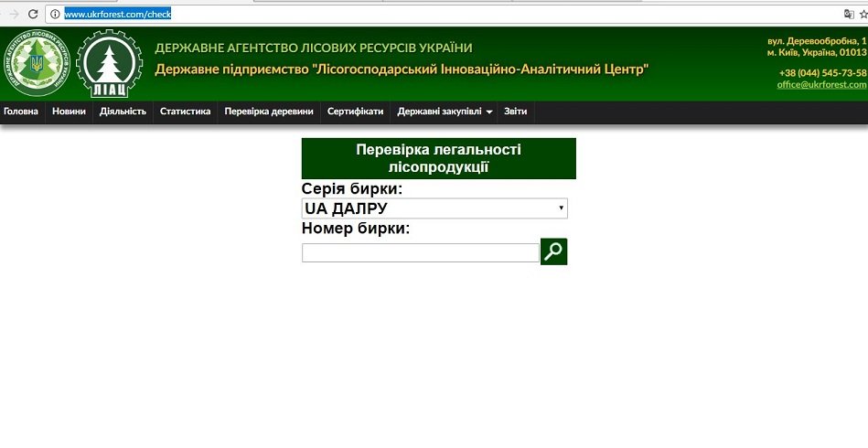Image resolution: width=868 pixels, height=448 pixels.
Task: Click the ДЕРЖАВНЕ АГЕНТСТВО ЛІСОВИХ РЕСУРСІВ УКРАЇНИ title
Action: (x=314, y=48)
